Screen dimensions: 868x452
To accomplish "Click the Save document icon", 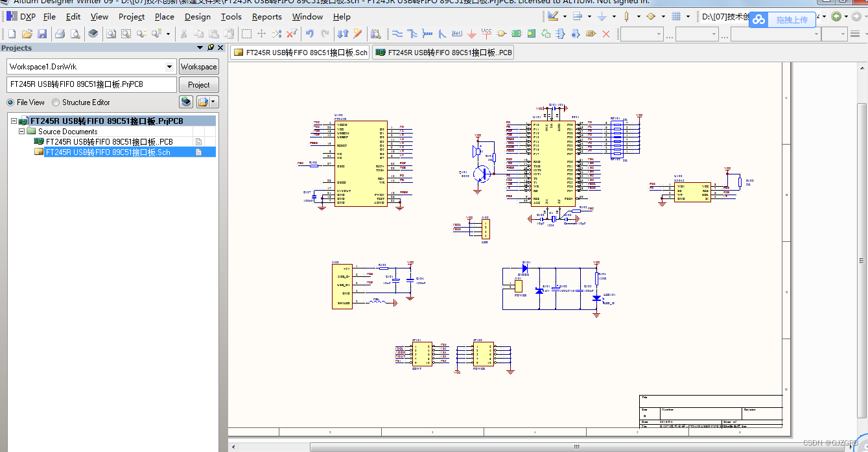I will click(42, 34).
